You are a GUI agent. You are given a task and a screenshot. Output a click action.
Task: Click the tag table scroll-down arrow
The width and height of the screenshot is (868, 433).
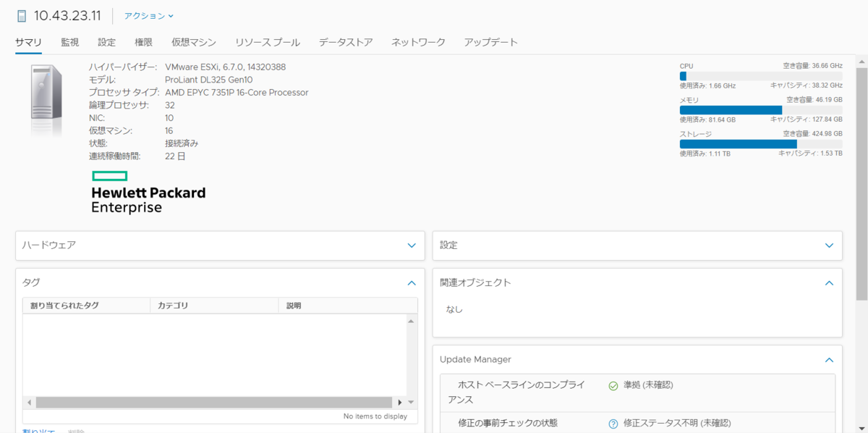coord(411,402)
